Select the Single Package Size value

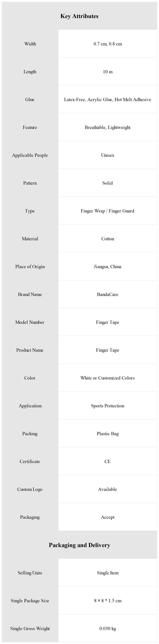pos(108,601)
